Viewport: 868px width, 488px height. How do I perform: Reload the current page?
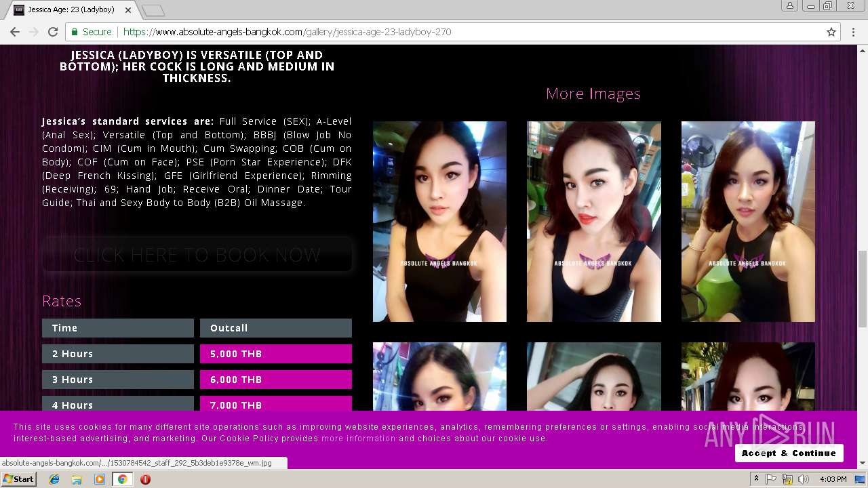pyautogui.click(x=53, y=32)
